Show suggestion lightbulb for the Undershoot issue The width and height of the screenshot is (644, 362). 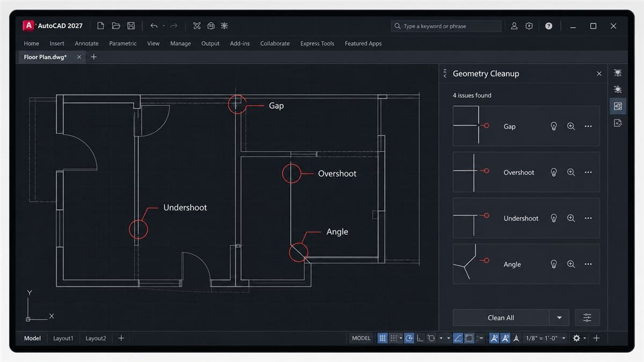[x=554, y=218]
